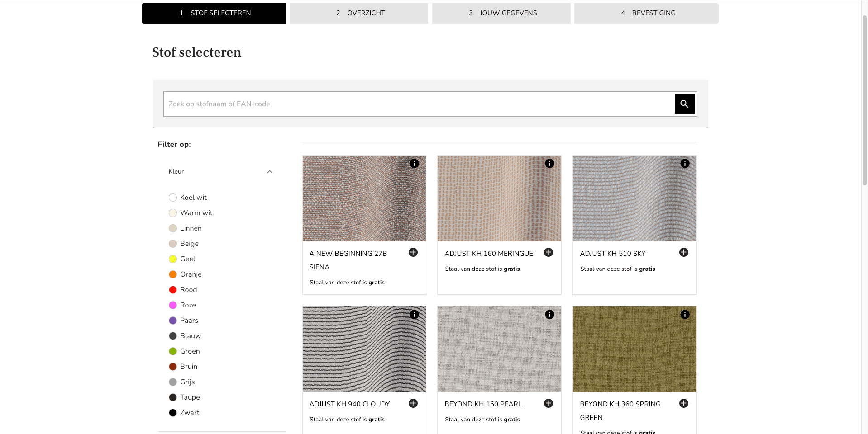Image resolution: width=868 pixels, height=434 pixels.
Task: Add Beyond KH 160 Pearl sample
Action: (x=548, y=403)
